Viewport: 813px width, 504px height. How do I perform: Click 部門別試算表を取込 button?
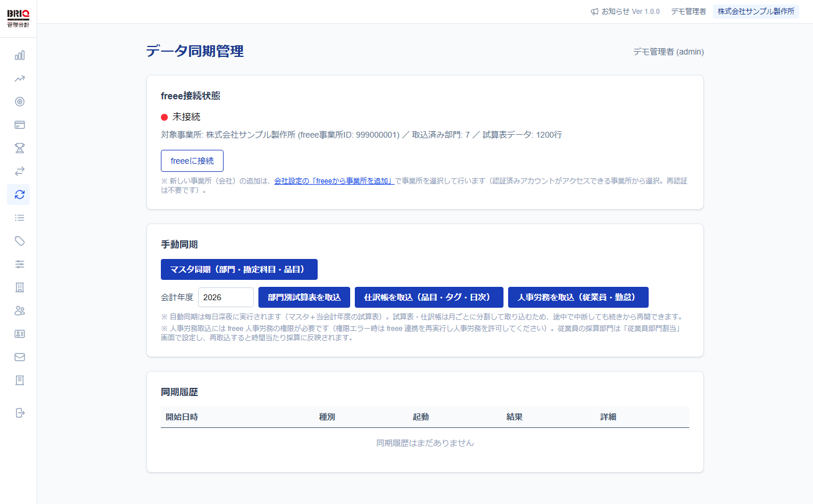click(x=304, y=297)
